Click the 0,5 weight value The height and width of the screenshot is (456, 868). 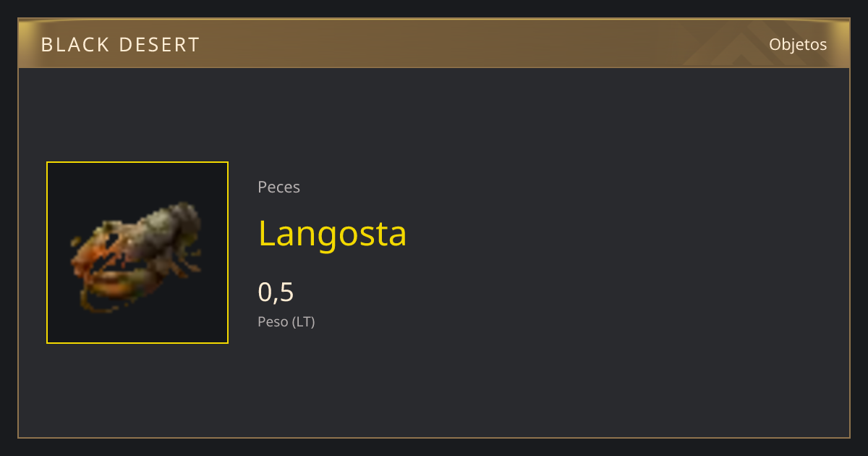coord(276,292)
